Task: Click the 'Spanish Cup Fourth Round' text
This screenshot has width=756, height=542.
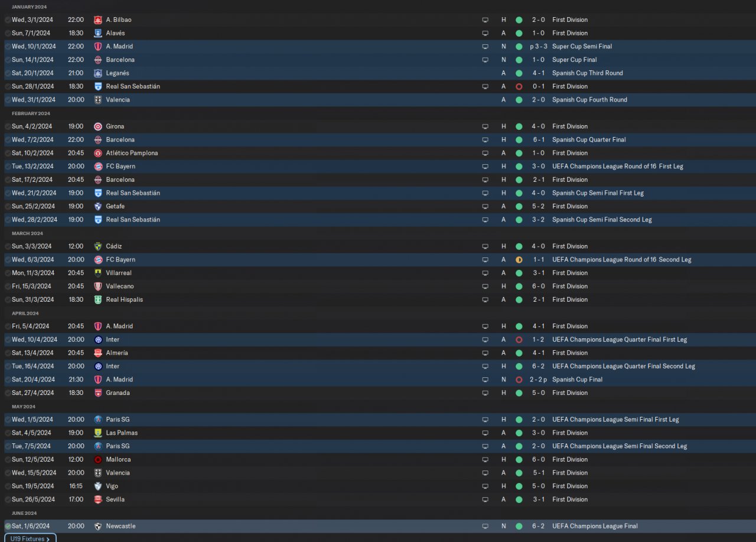Action: [x=589, y=100]
